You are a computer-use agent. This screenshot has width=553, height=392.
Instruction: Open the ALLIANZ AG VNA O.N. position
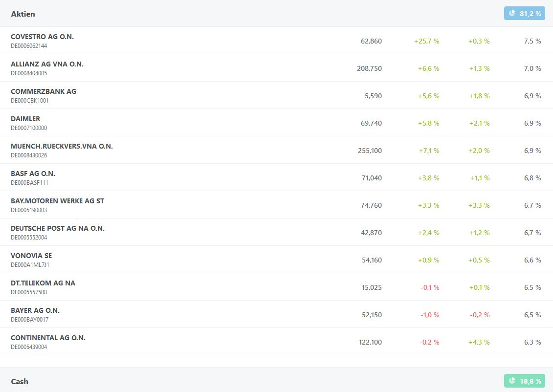(x=47, y=64)
